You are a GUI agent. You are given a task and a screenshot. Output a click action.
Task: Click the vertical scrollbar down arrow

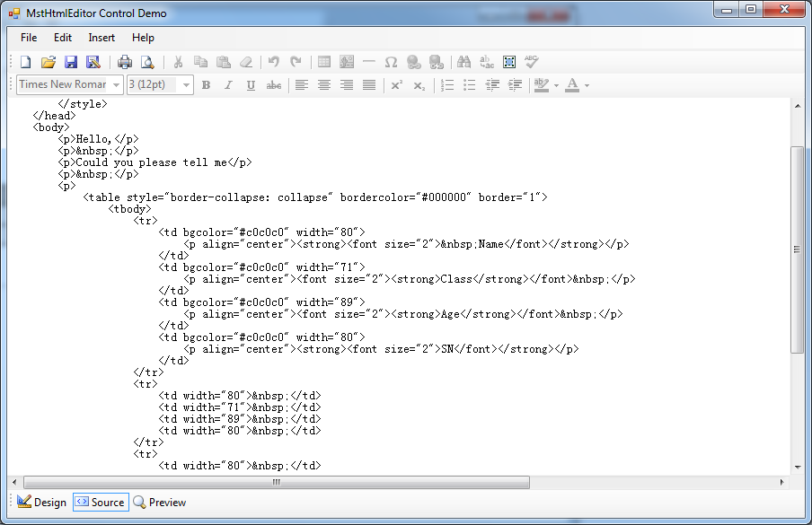(x=798, y=467)
